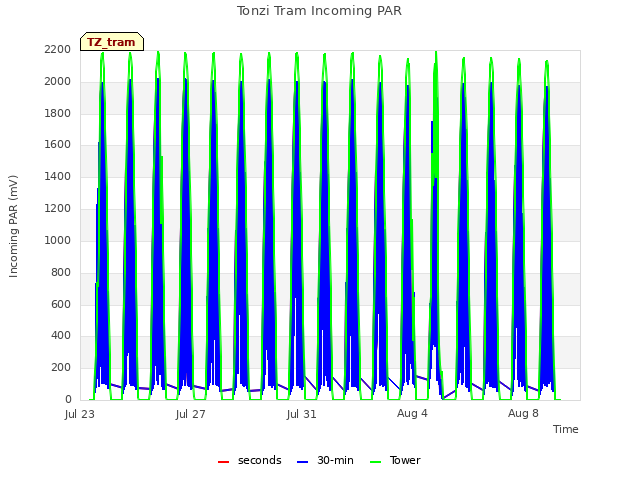The image size is (640, 480).
Task: Click the chart title Tonzi Tram Incoming PAR
Action: click(x=319, y=11)
